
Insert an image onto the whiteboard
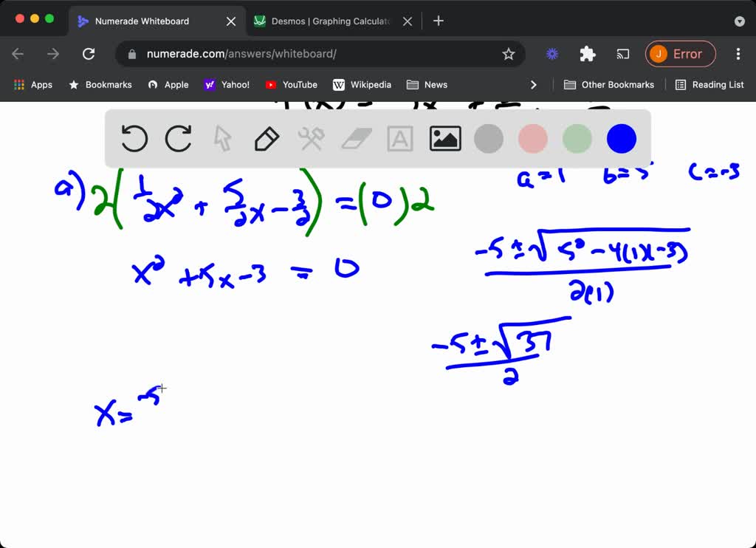444,138
